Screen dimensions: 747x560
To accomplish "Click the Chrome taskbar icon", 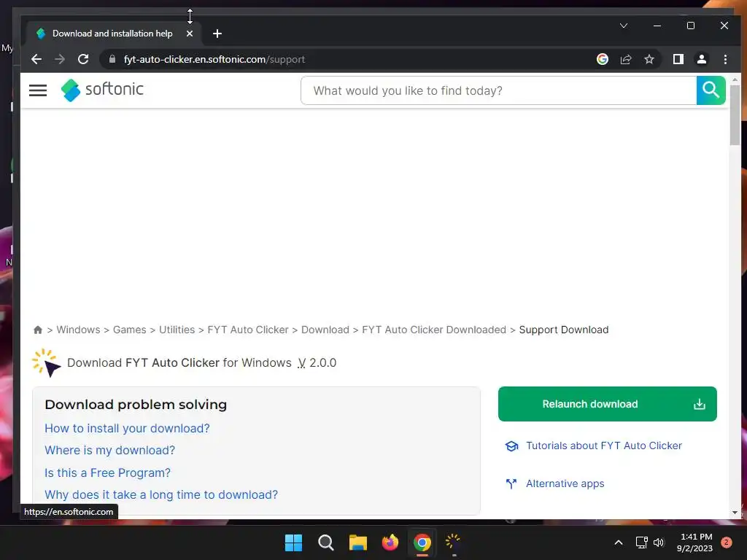I will tap(422, 542).
